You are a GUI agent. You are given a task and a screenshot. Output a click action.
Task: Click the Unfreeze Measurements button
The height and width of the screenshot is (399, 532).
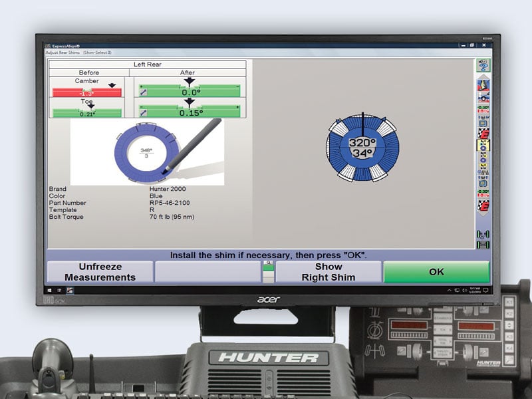click(100, 272)
